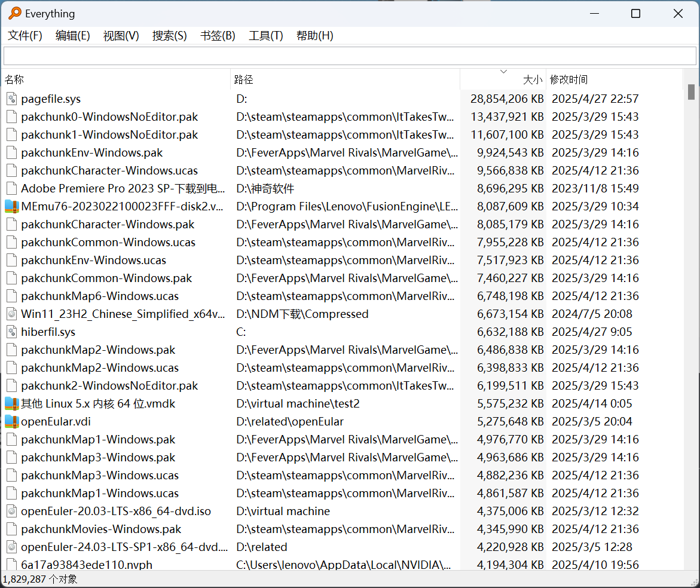Click the Linux 5.x vmdk file icon
Image resolution: width=700 pixels, height=588 pixels.
click(11, 403)
